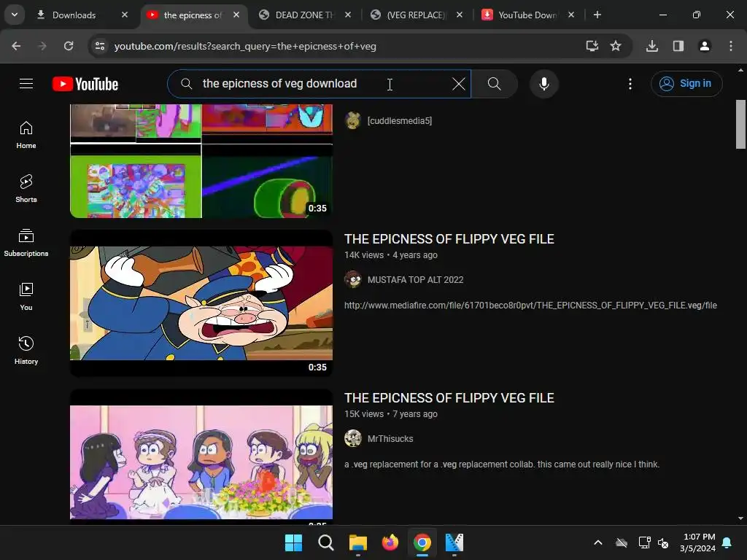Screen dimensions: 747x560
Task: Open Subscriptions in sidebar
Action: (26, 242)
